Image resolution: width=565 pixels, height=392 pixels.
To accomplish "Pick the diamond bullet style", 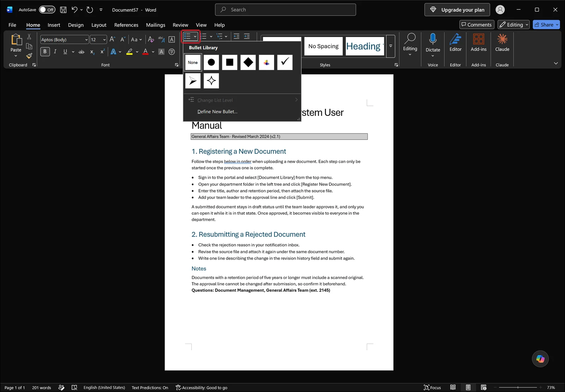I will point(248,63).
